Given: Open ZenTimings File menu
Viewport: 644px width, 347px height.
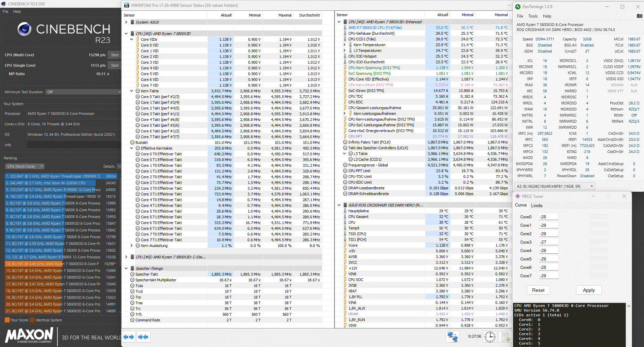Looking at the screenshot, I should 520,16.
